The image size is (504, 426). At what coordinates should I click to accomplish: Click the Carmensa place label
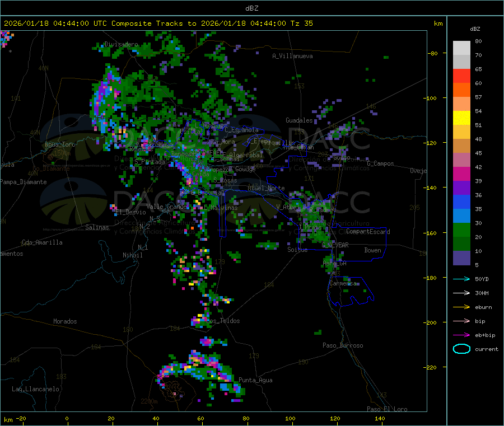click(x=343, y=283)
